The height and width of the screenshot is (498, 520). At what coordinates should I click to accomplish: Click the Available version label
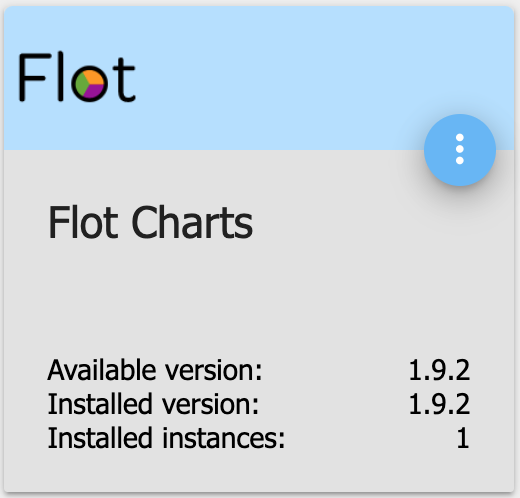155,370
